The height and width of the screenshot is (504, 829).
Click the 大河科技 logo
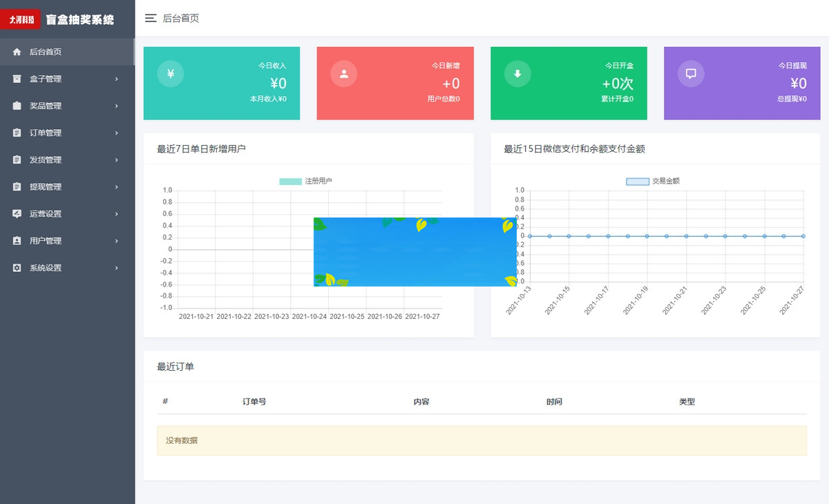[x=21, y=19]
